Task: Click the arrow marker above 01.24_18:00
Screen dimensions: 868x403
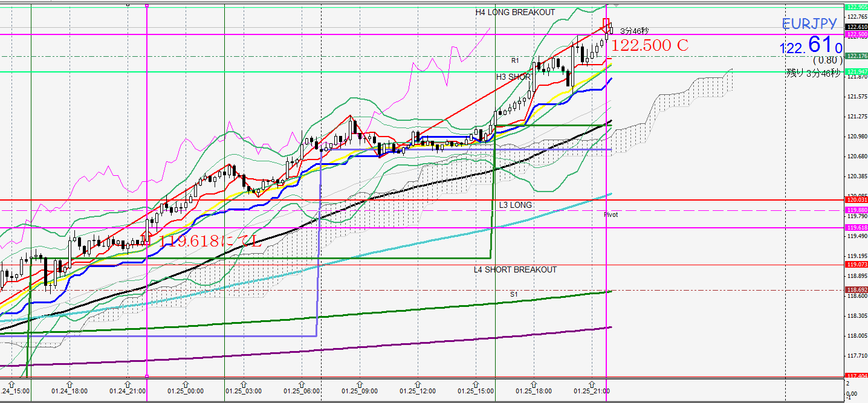Action: [x=70, y=384]
